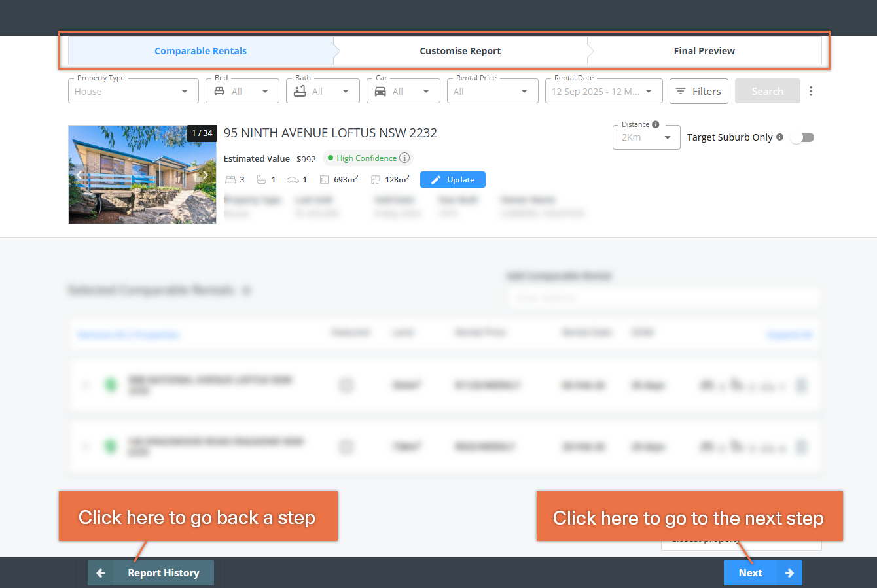Click the Filters button with filter icon
This screenshot has width=877, height=588.
[x=698, y=91]
